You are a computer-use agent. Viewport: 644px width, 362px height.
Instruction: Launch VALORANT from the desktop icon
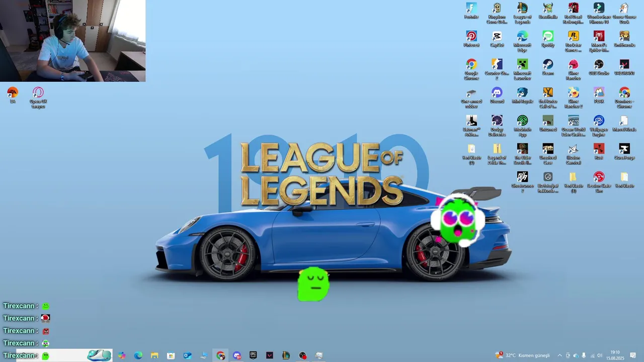pos(624,67)
